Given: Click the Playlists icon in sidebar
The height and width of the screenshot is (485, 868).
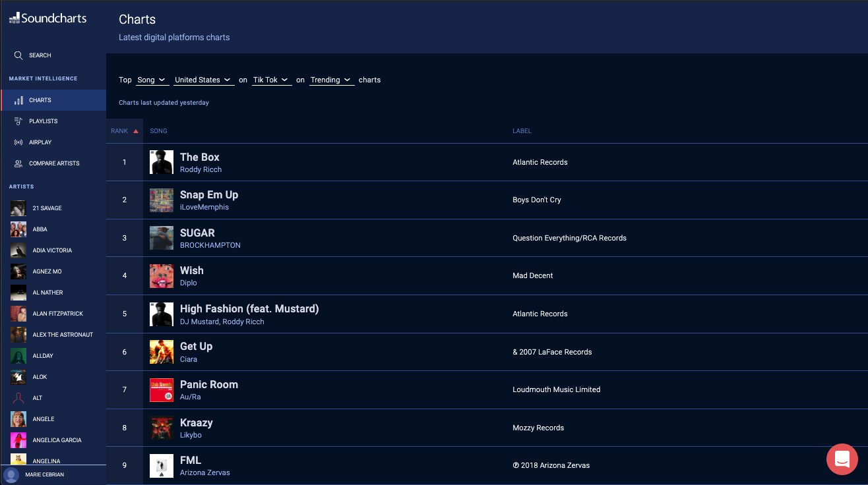Looking at the screenshot, I should (x=18, y=121).
